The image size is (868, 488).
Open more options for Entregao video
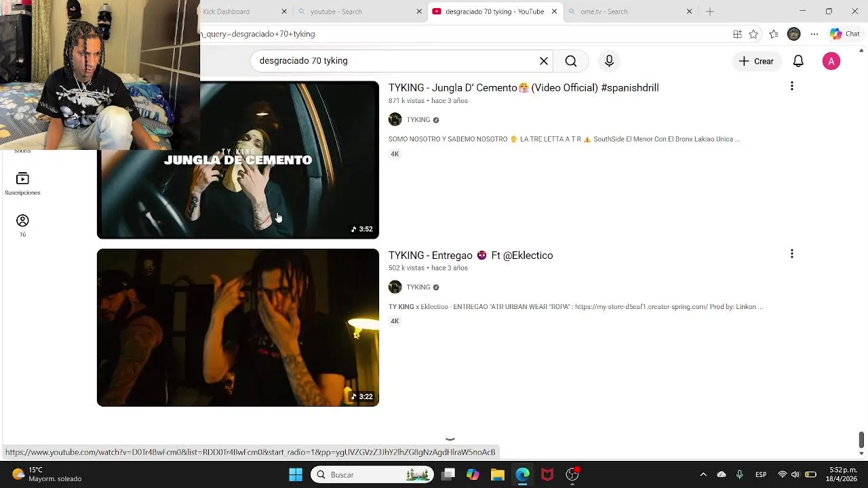(x=791, y=253)
